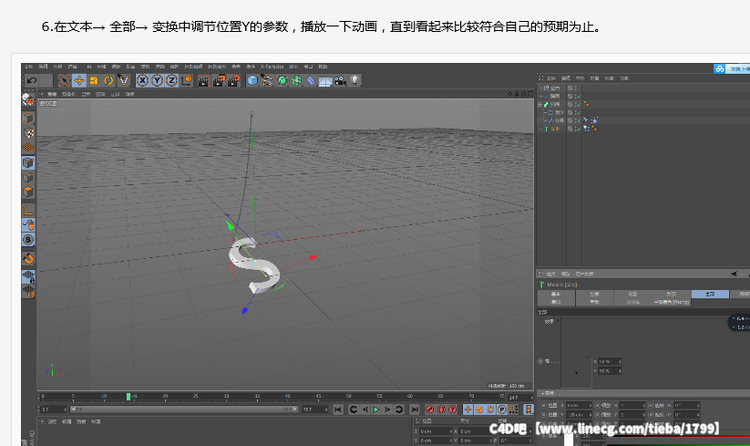Click the Cube primitive icon
The width and height of the screenshot is (750, 446).
point(252,80)
